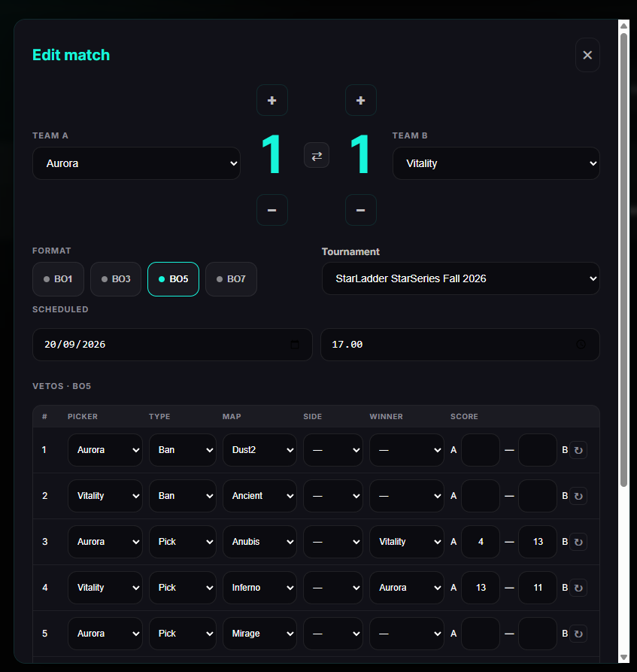Open row 1 picker Aurora dropdown

pos(105,450)
